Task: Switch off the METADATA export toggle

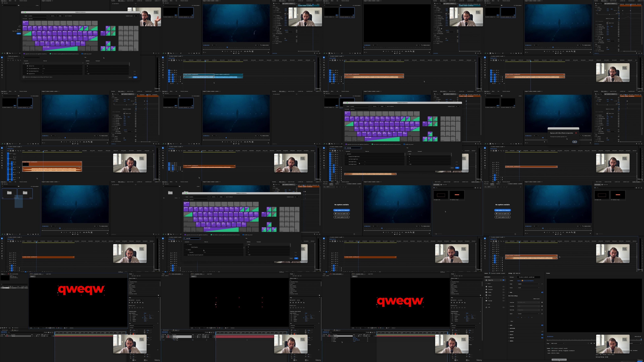Action: click(543, 338)
